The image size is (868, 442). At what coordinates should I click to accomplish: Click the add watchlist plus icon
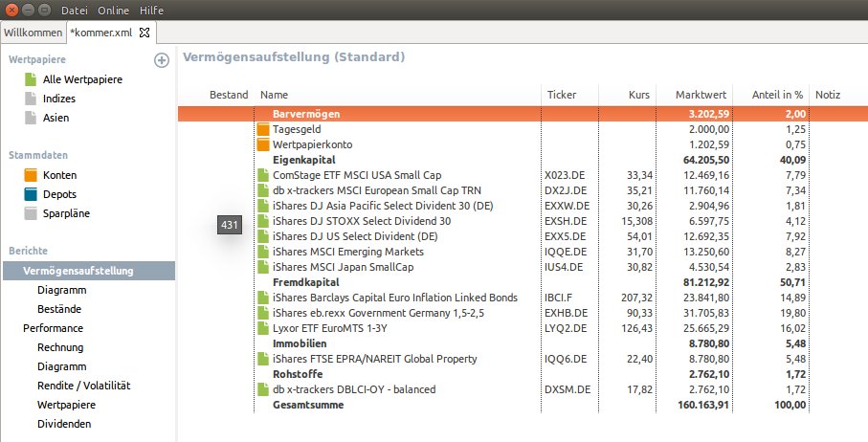[161, 60]
